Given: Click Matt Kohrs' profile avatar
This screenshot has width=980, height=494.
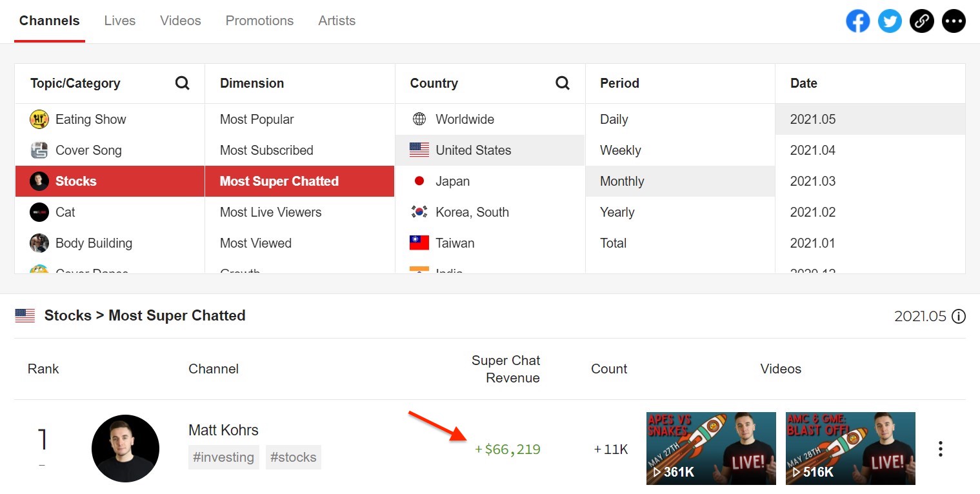Looking at the screenshot, I should tap(125, 448).
